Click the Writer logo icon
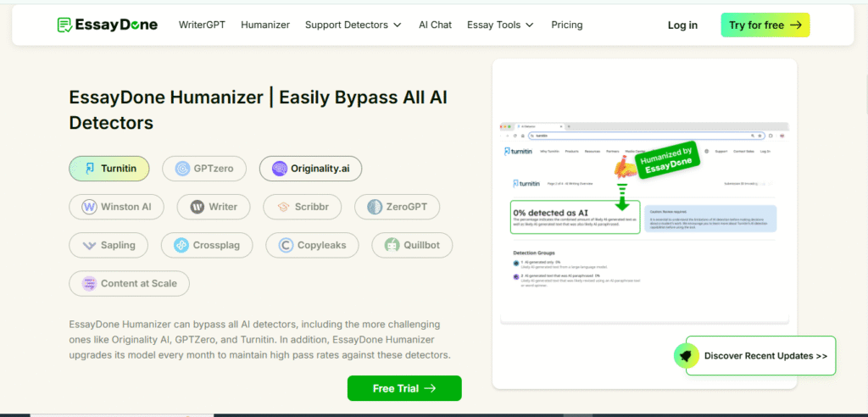Screen dimensions: 868x417 (197, 207)
